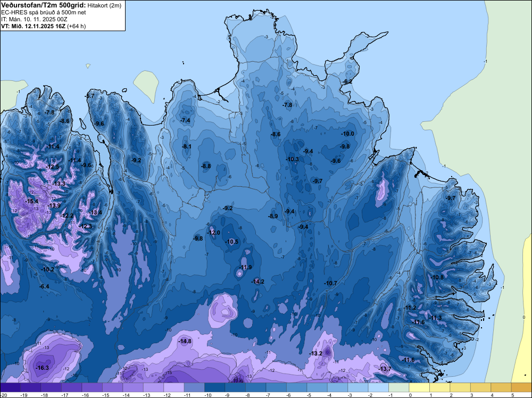Image resolution: width=532 pixels, height=398 pixels.
Task: Click the valid time 'VT: Mið. 12.11.2025 16Z'
Action: click(33, 26)
